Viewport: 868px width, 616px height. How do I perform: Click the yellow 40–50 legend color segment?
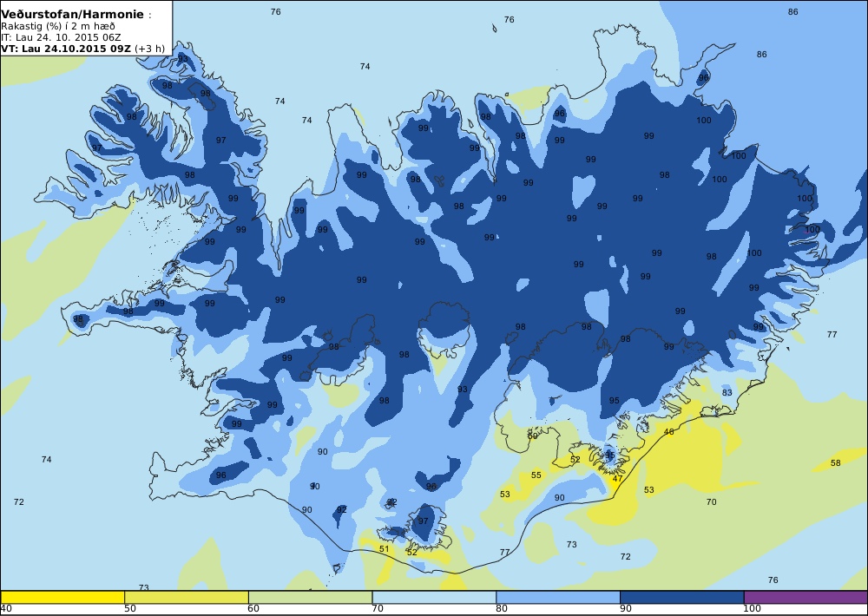coord(62,597)
